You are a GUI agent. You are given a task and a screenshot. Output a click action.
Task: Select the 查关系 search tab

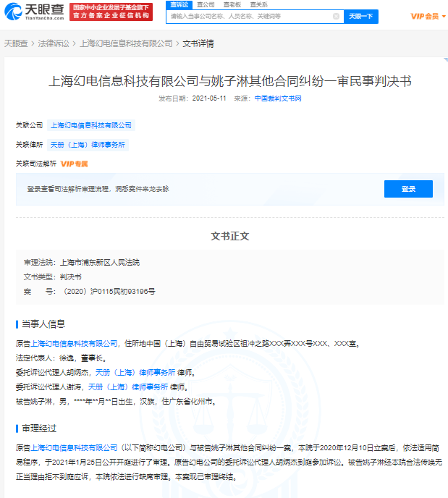[x=258, y=4]
